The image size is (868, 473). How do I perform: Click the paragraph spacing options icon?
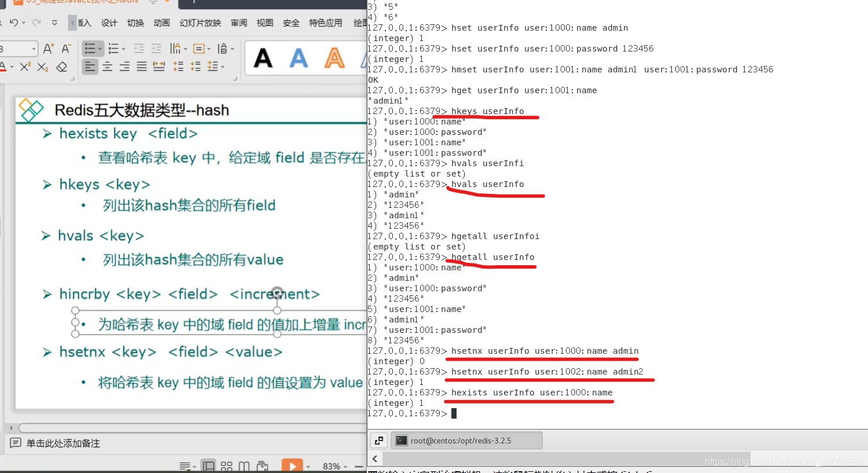[x=213, y=67]
